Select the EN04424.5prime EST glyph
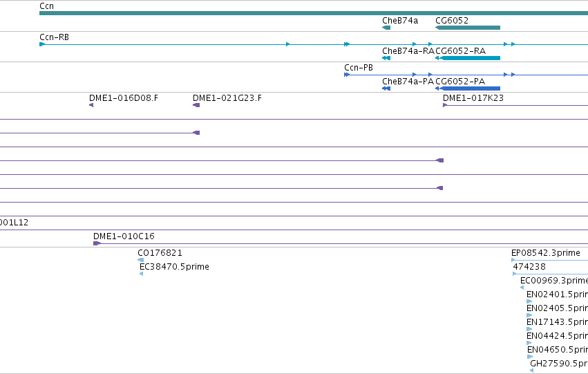Image resolution: width=588 pixels, height=374 pixels. tap(529, 343)
